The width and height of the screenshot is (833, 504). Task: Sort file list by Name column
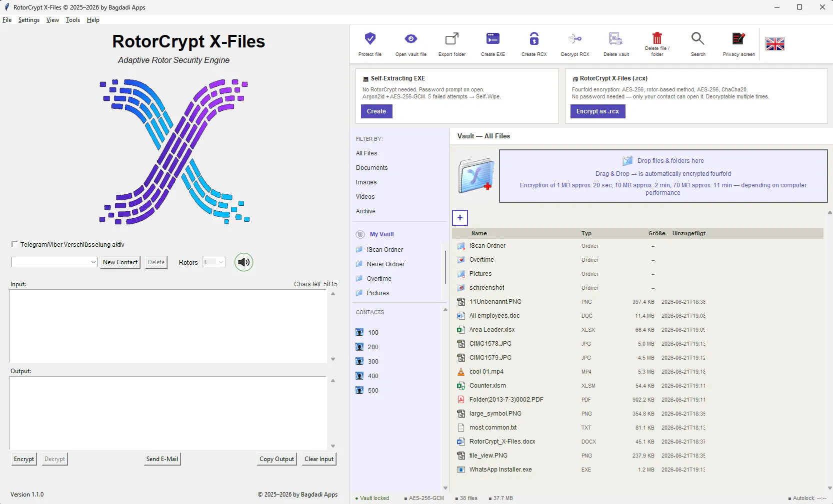pos(479,233)
